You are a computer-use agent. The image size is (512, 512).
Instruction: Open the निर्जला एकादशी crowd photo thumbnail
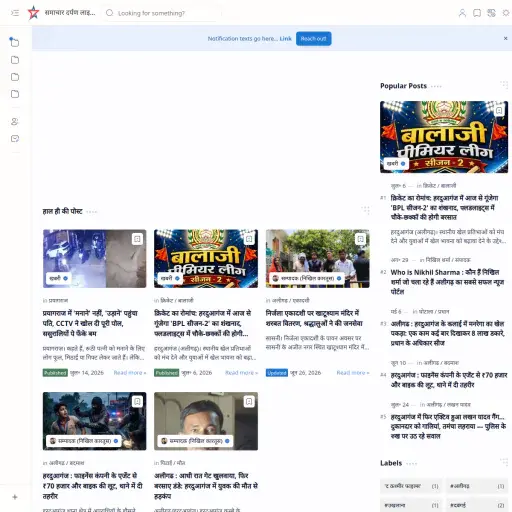coord(317,258)
